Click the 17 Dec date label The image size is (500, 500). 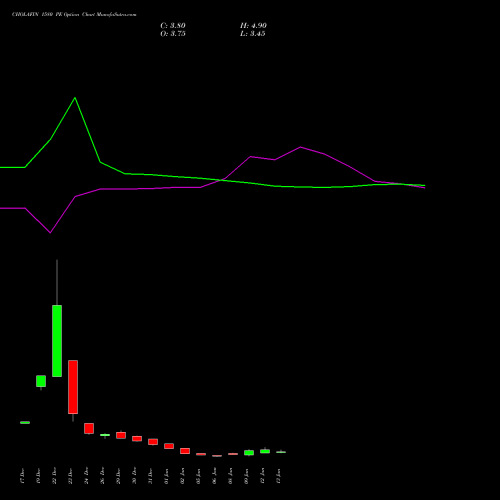(22, 476)
